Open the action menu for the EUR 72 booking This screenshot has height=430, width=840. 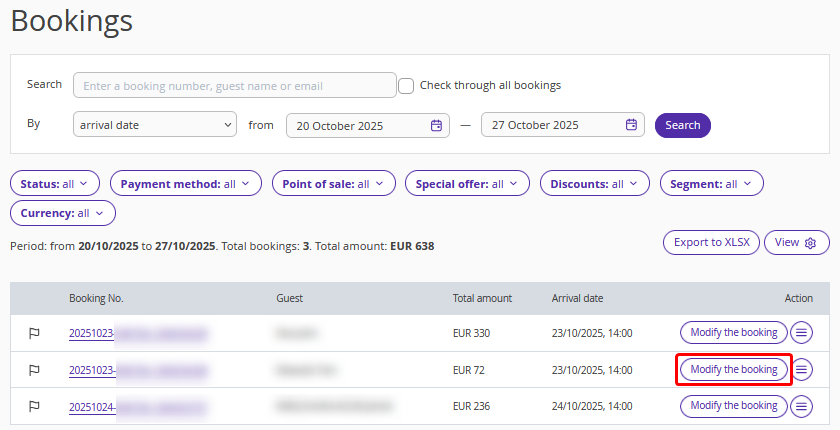801,370
